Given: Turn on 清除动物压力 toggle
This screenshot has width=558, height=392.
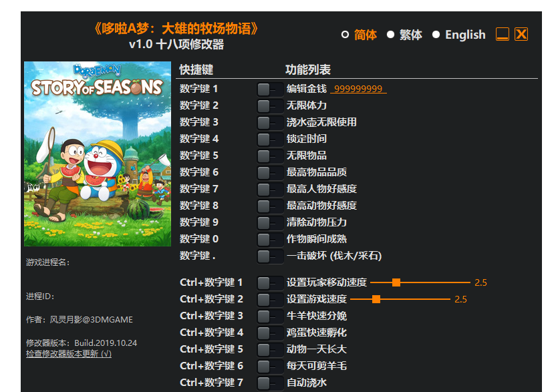Looking at the screenshot, I should [270, 223].
